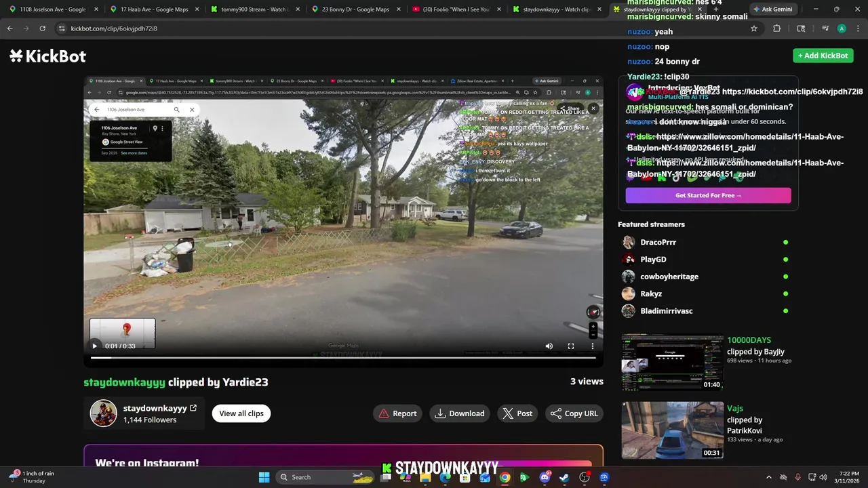This screenshot has width=868, height=488.
Task: Open staydownkayyy channel name beside avatar
Action: [x=155, y=408]
